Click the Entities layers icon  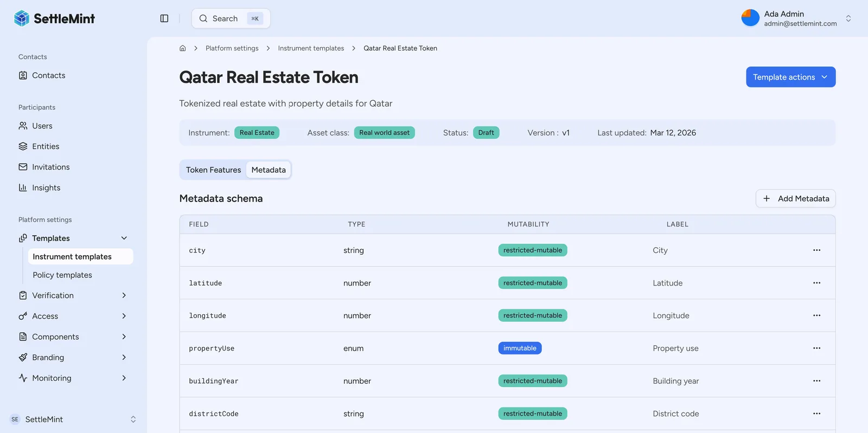23,146
